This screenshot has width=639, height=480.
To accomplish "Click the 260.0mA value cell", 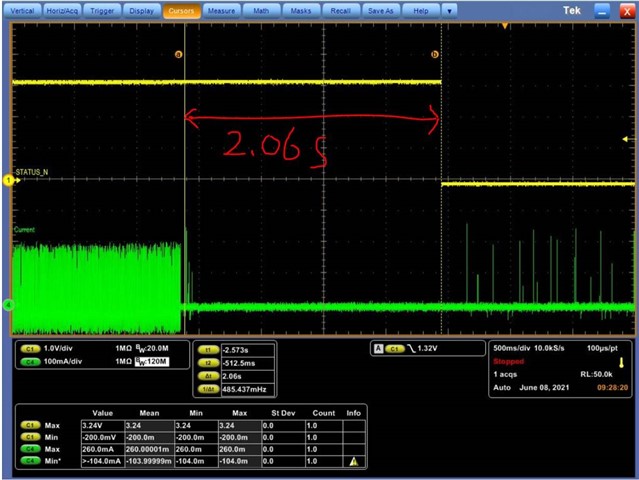I will point(103,449).
